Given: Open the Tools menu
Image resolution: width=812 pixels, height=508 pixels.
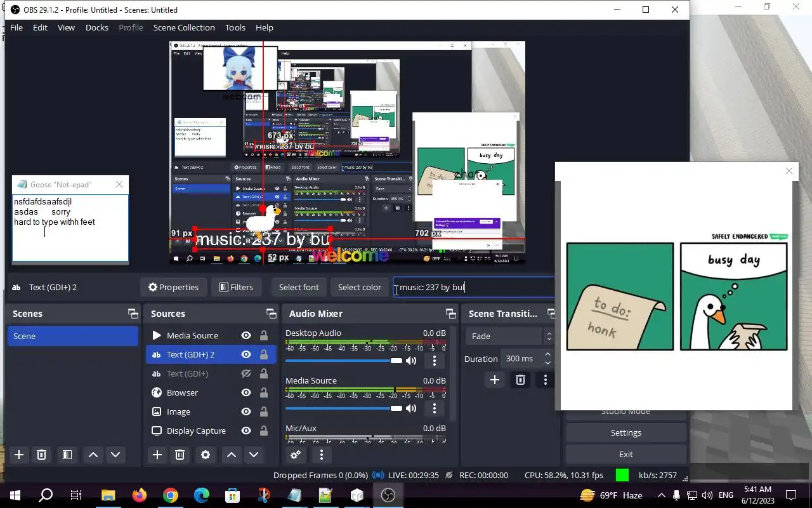Looking at the screenshot, I should [235, 27].
